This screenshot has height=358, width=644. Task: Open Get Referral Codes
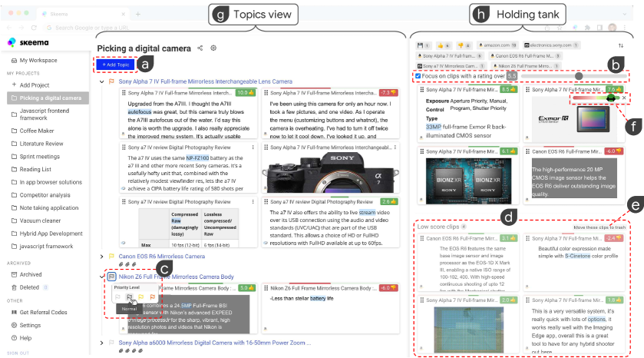(x=43, y=313)
